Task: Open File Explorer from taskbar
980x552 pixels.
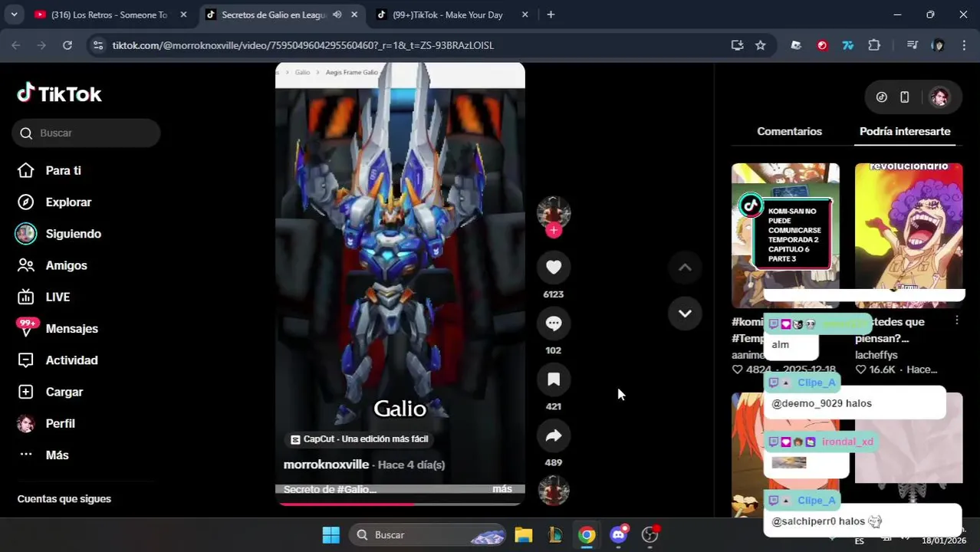Action: pos(524,534)
